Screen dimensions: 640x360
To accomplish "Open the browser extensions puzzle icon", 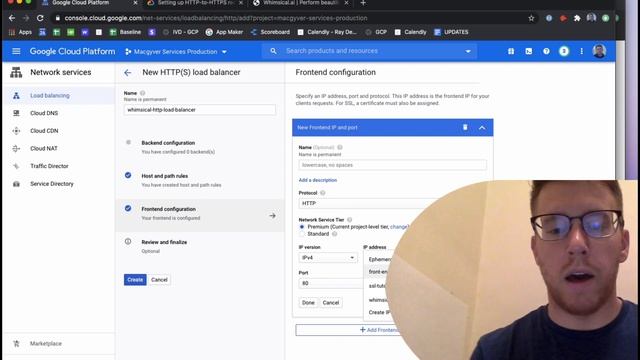I will click(x=577, y=18).
